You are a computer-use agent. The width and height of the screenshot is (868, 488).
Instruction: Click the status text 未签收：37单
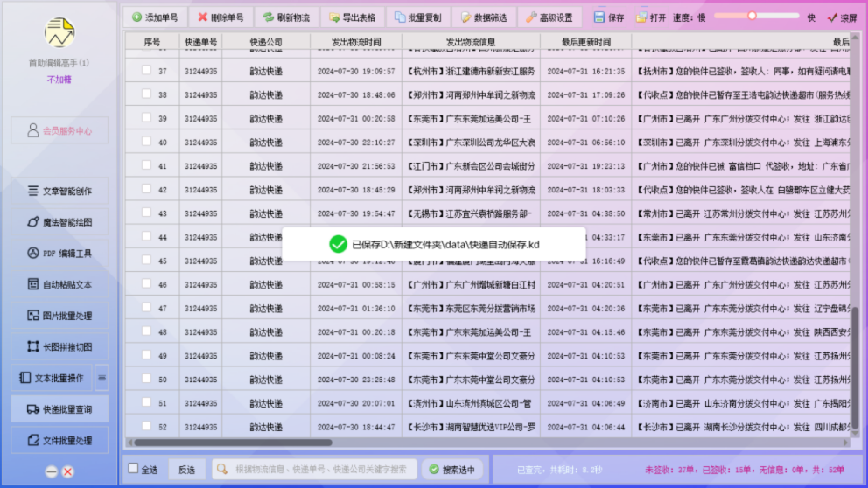pos(669,470)
